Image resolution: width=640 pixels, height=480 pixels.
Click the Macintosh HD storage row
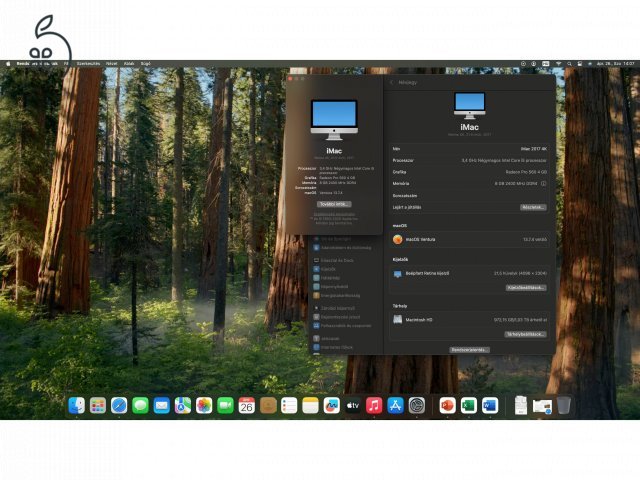(469, 320)
